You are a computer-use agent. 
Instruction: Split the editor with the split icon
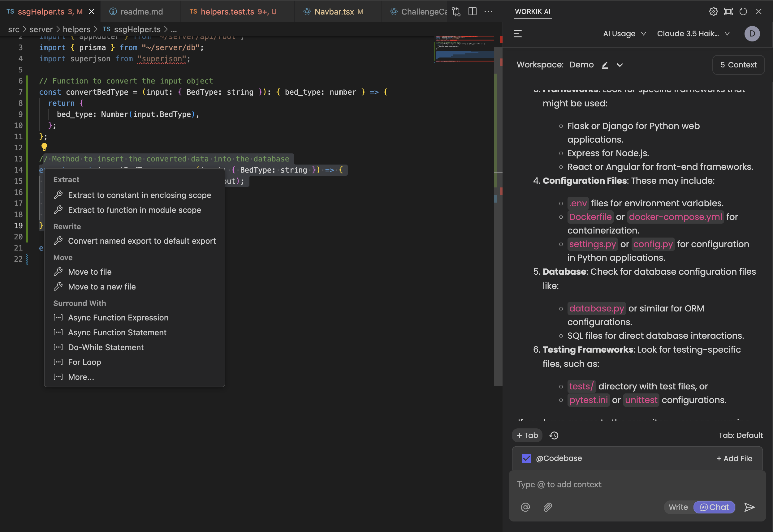pos(472,11)
